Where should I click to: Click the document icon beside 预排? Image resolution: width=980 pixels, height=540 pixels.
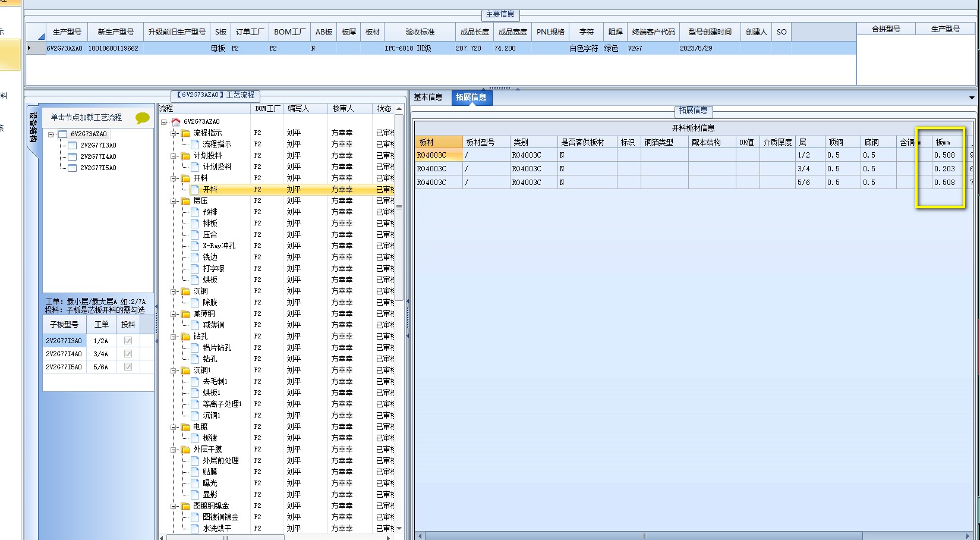195,212
